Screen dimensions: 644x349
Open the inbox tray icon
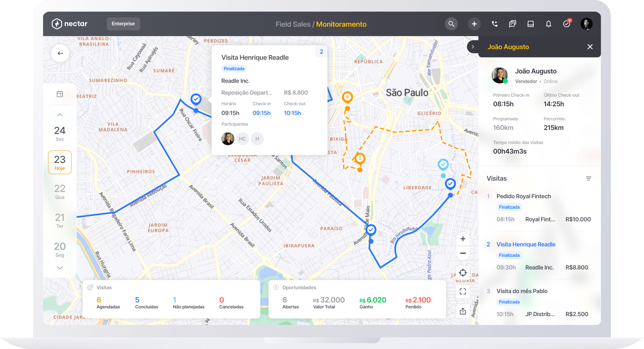[530, 24]
